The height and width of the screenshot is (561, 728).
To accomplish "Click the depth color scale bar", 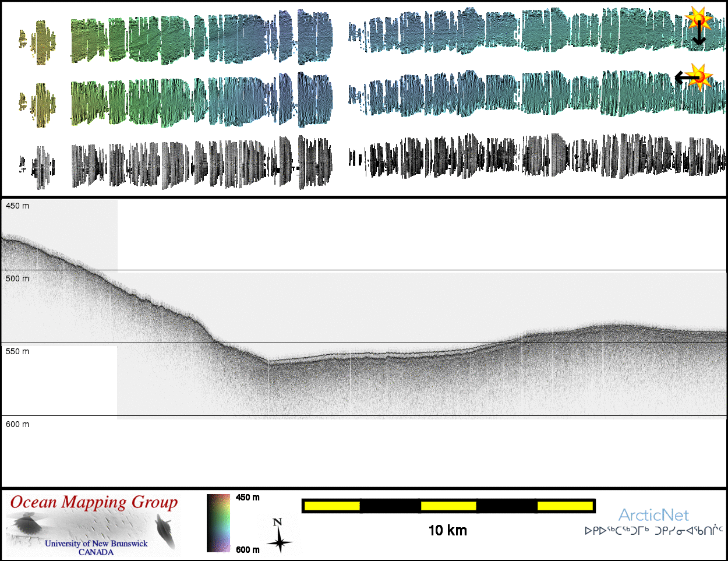I will tap(218, 523).
